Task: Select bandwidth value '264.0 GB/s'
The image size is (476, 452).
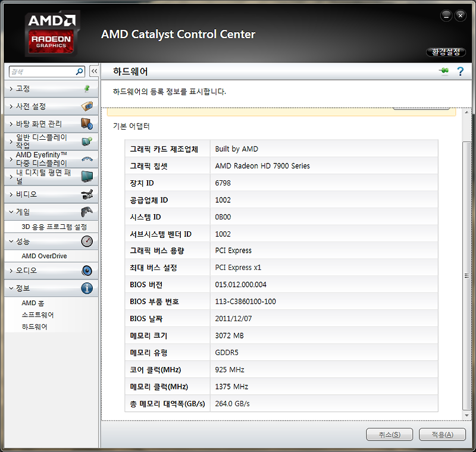Action: 232,403
